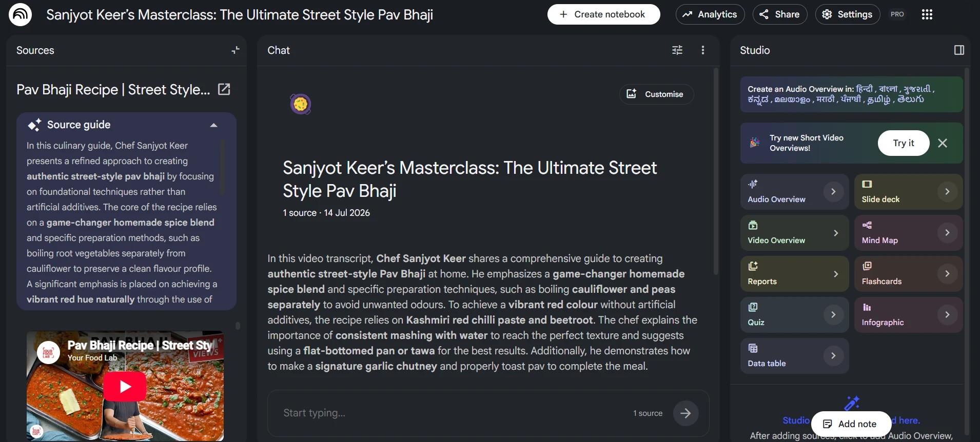Share the notebook
Image resolution: width=980 pixels, height=442 pixels.
780,14
